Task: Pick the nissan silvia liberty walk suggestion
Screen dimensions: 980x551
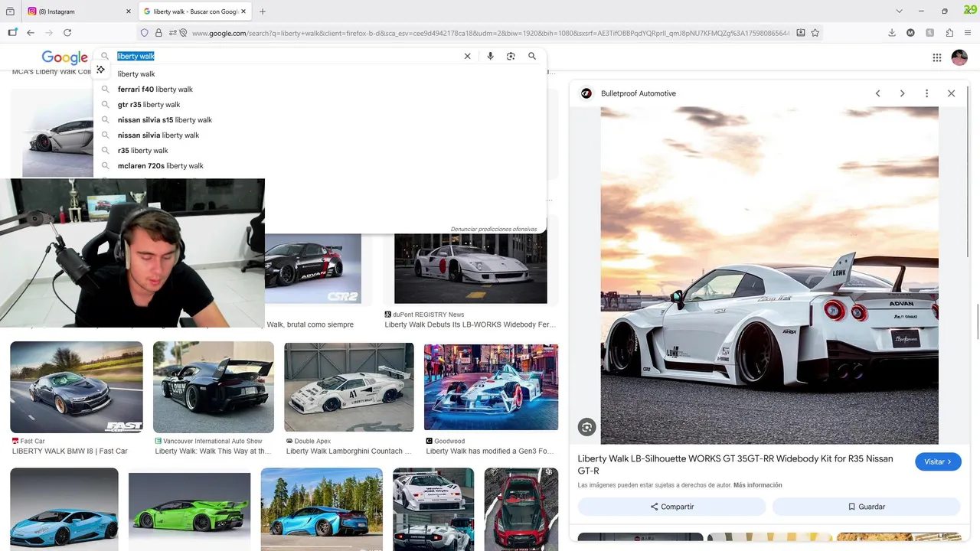Action: (320, 135)
